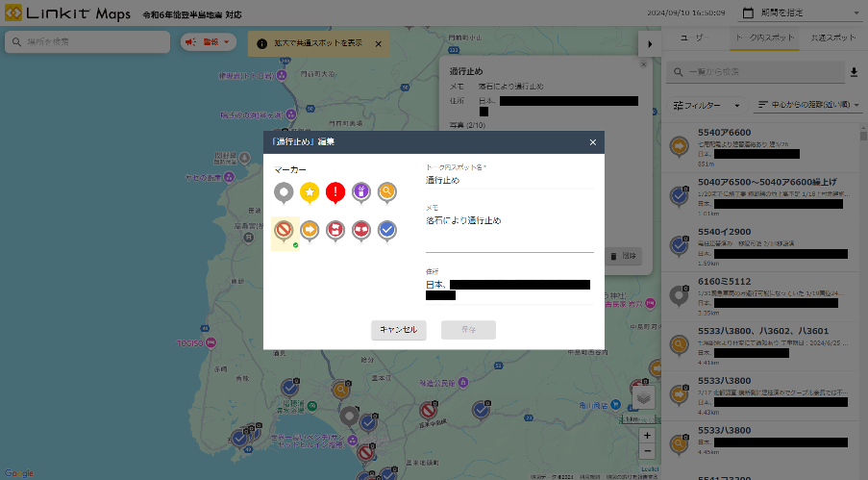868x480 pixels.
Task: Click the 場所を検索 search box
Action: click(x=87, y=42)
